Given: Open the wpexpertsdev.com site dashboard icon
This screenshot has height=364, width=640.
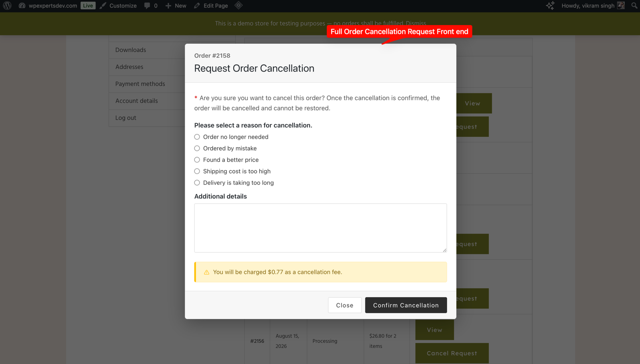Looking at the screenshot, I should coord(22,6).
